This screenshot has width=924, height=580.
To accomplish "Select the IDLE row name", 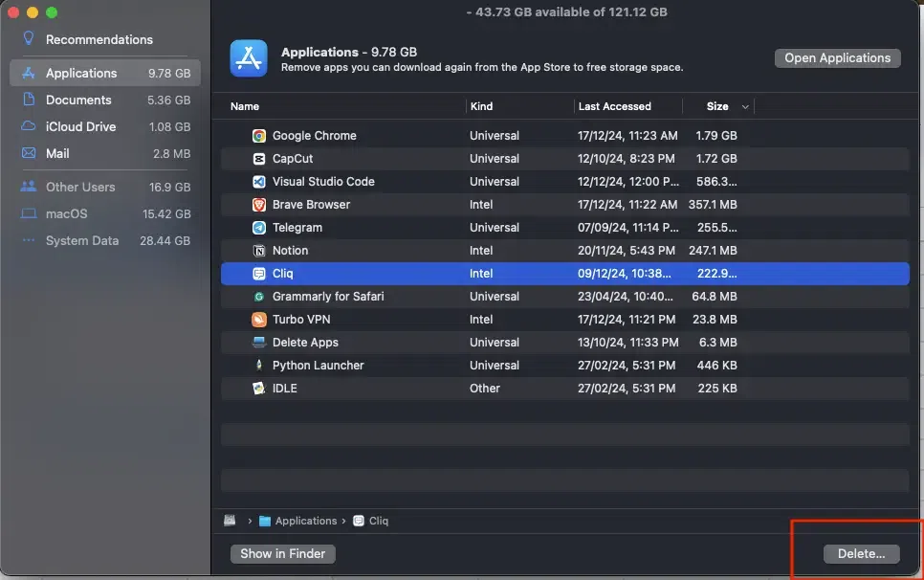I will coord(285,389).
